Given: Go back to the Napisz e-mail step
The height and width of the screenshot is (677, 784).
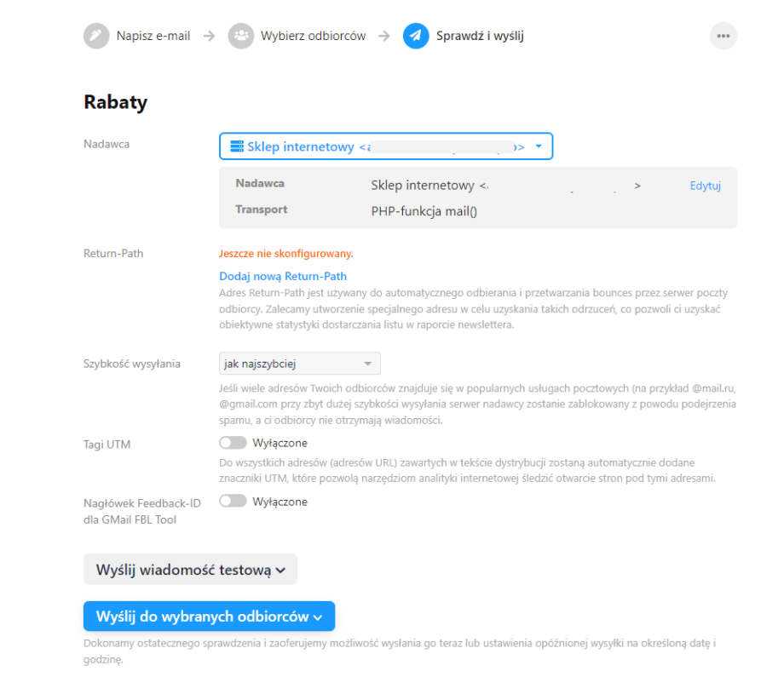Looking at the screenshot, I should [x=153, y=36].
